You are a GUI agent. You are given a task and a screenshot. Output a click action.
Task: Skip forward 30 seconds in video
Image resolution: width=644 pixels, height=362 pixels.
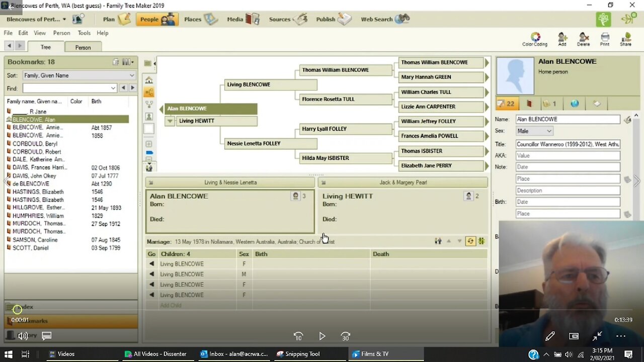point(346,336)
